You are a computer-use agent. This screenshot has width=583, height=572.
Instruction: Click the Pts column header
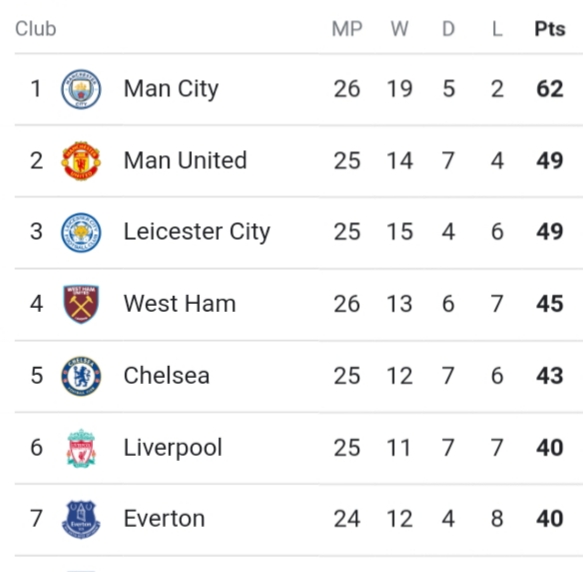click(550, 29)
